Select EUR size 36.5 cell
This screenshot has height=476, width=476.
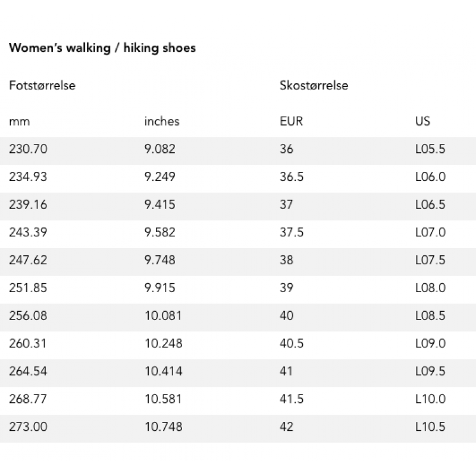(x=292, y=177)
